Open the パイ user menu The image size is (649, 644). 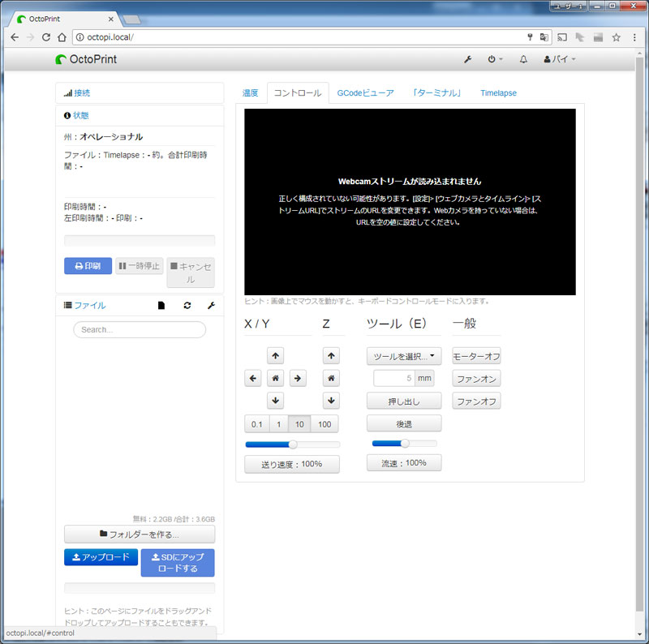(560, 59)
